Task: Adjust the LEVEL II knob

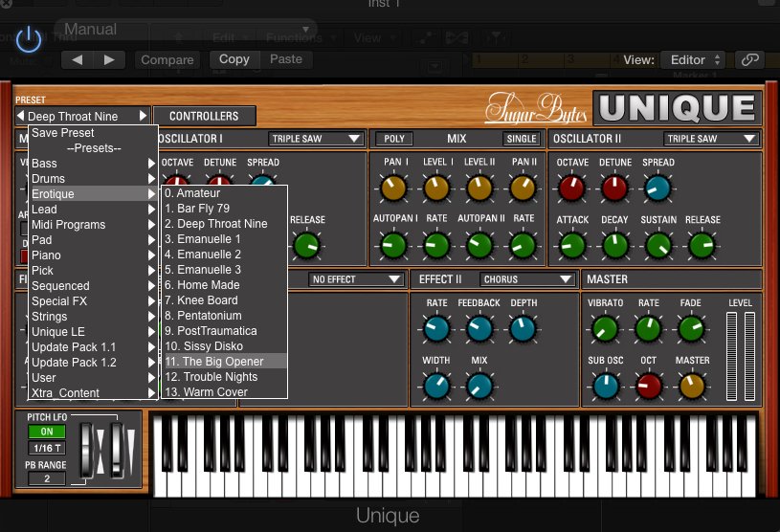Action: coord(479,188)
